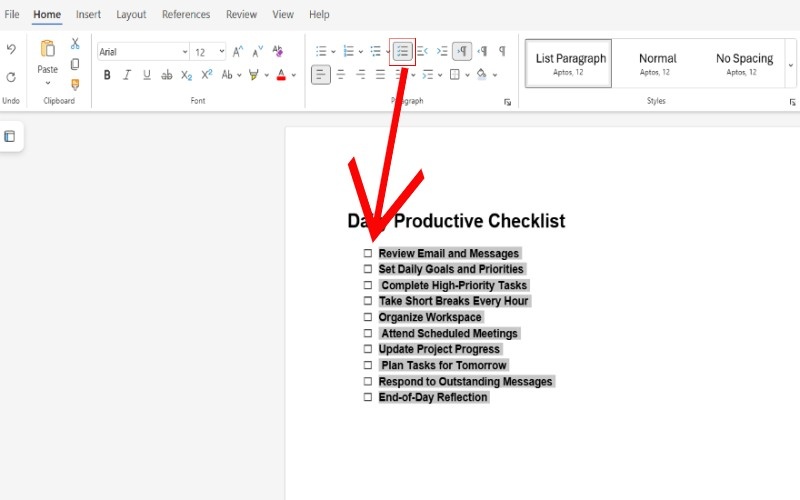Center align the paragraph
This screenshot has height=500, width=800.
[x=341, y=75]
